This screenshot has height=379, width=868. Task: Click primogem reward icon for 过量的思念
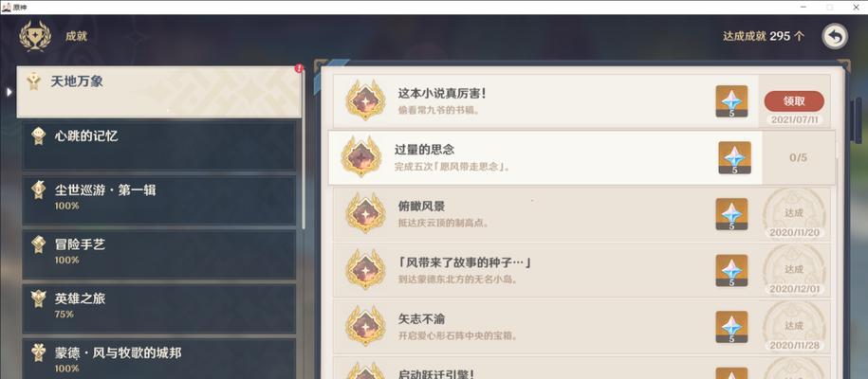pos(734,157)
